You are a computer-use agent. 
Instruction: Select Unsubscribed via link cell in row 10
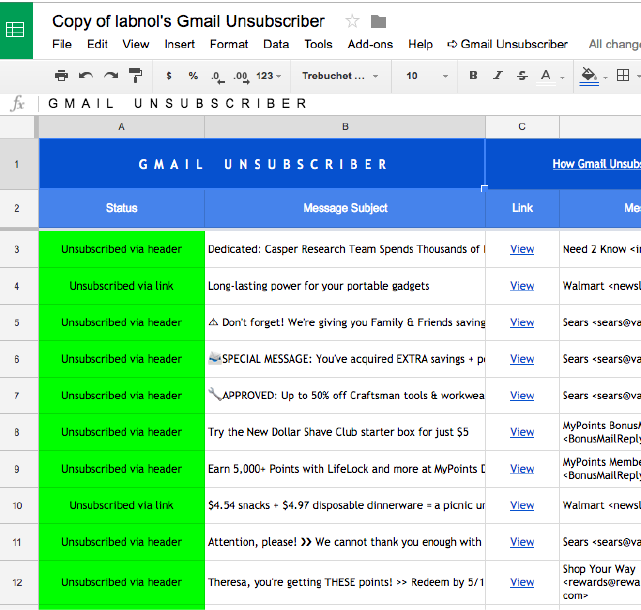click(121, 505)
